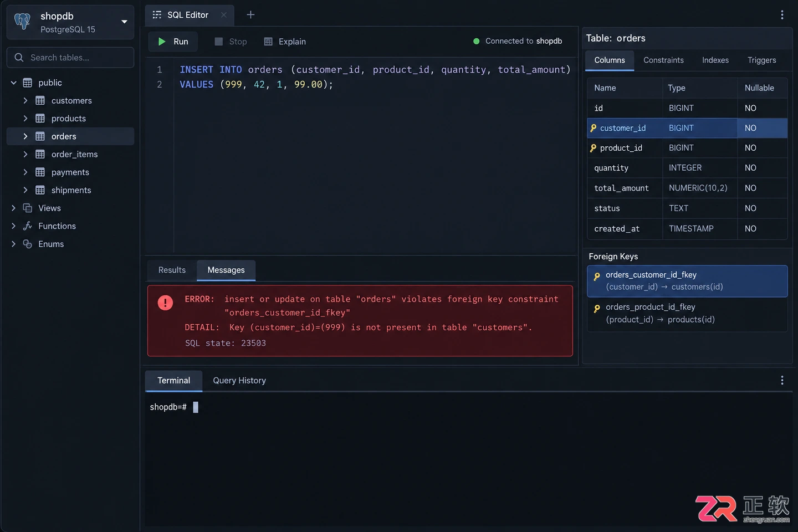This screenshot has width=798, height=532.
Task: Click the shipments table grid icon
Action: point(40,190)
